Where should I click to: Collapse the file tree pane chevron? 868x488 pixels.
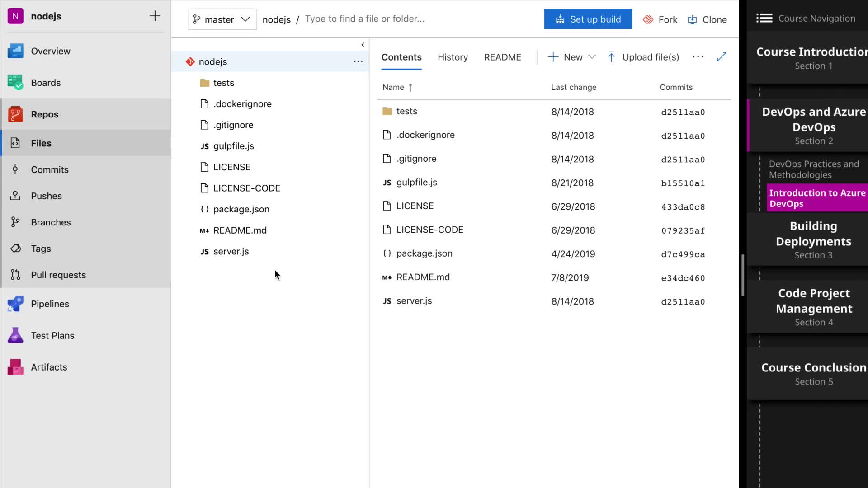click(x=363, y=45)
